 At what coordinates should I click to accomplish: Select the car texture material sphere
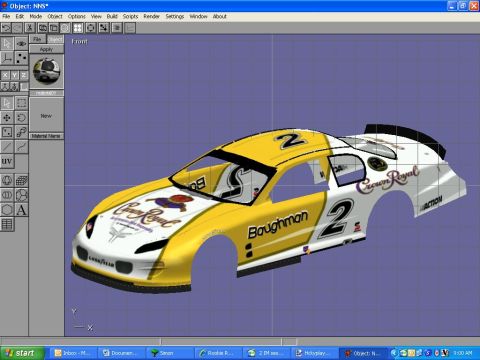point(47,71)
